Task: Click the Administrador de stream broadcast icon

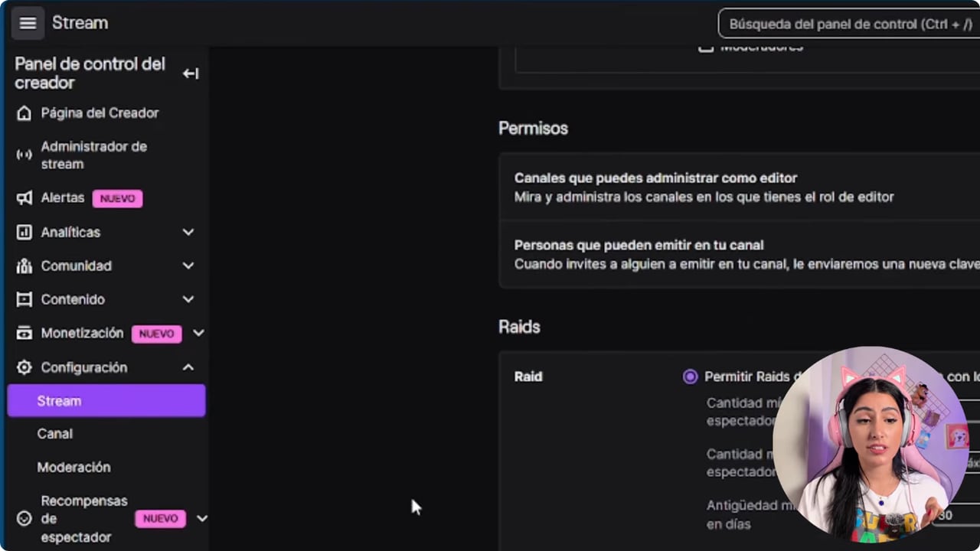Action: (x=24, y=155)
